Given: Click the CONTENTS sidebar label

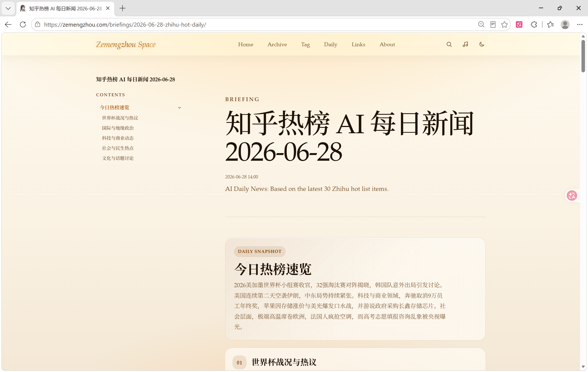Looking at the screenshot, I should [x=111, y=95].
